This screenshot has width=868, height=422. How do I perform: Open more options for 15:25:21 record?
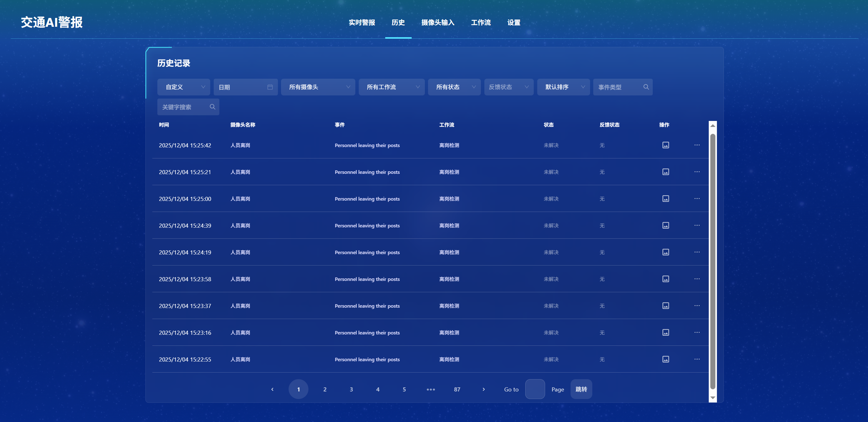point(697,172)
